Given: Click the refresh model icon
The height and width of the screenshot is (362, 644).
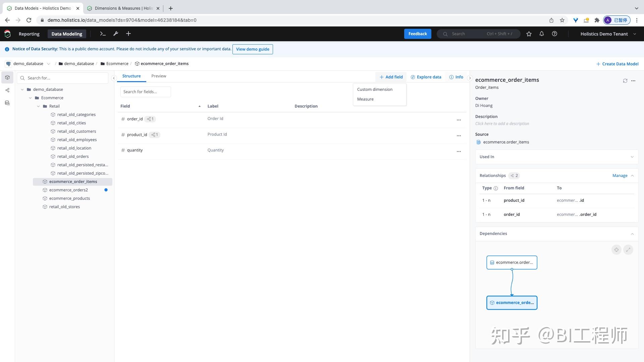Looking at the screenshot, I should pos(625,81).
